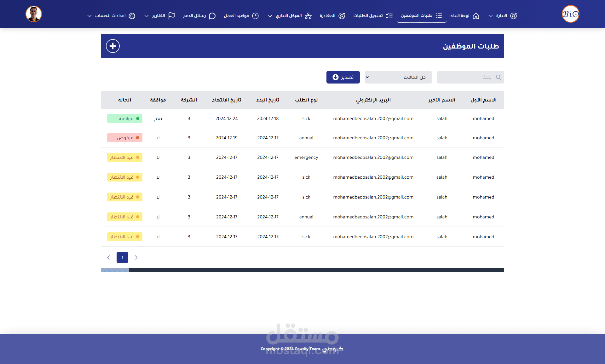Click the home icon for لوحة الاداء
Viewport: 605px width, 364px height.
tap(476, 16)
